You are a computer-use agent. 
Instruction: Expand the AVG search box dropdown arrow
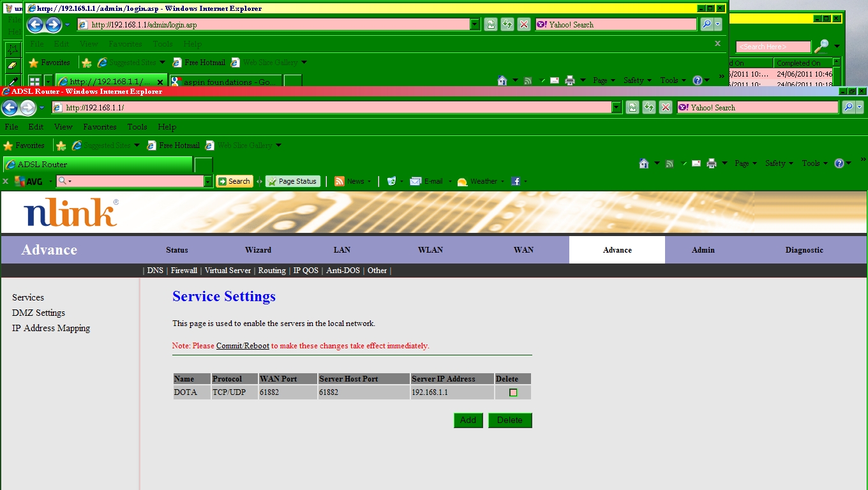click(207, 181)
